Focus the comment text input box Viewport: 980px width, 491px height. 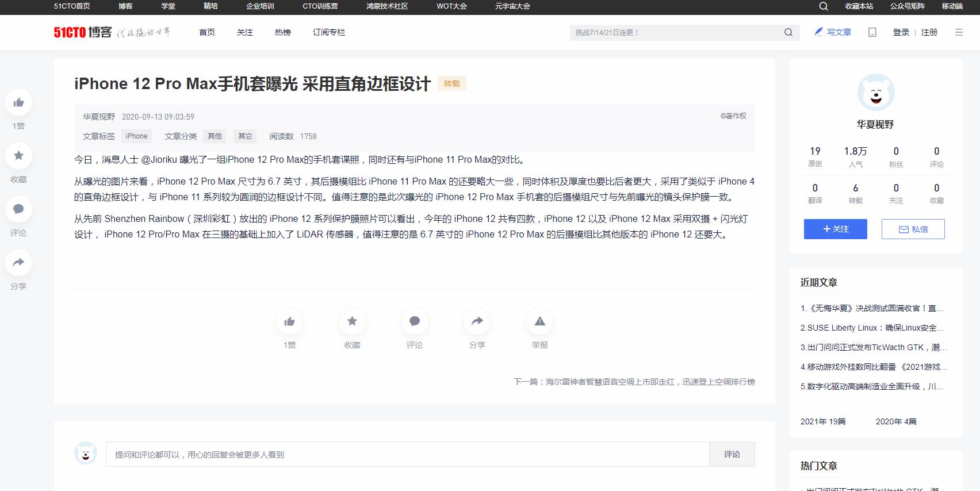(407, 454)
